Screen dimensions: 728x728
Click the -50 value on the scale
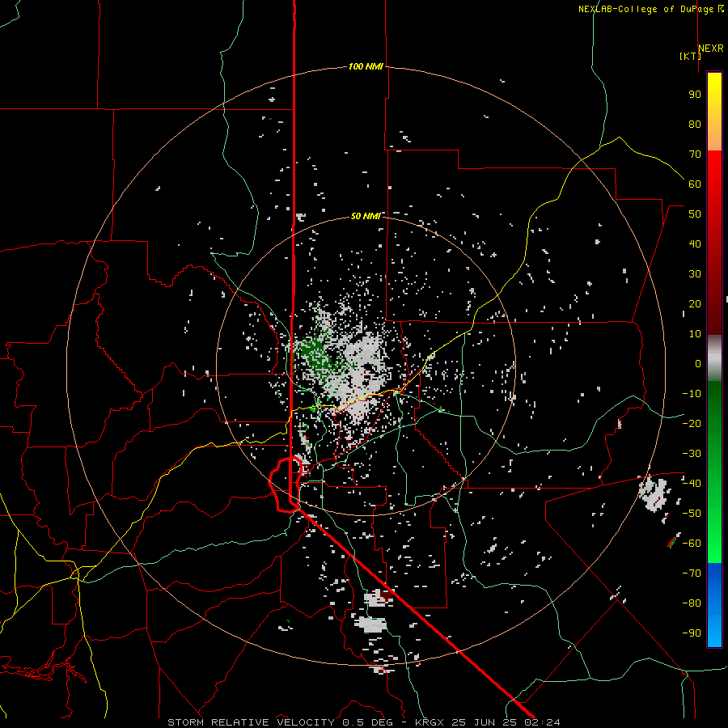point(692,514)
